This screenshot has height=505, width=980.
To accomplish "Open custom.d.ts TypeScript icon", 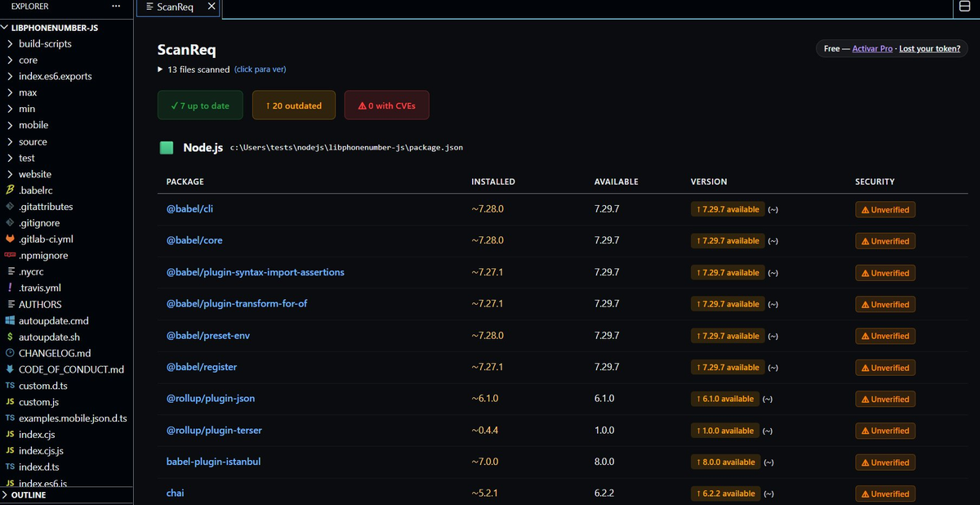I will pyautogui.click(x=11, y=386).
